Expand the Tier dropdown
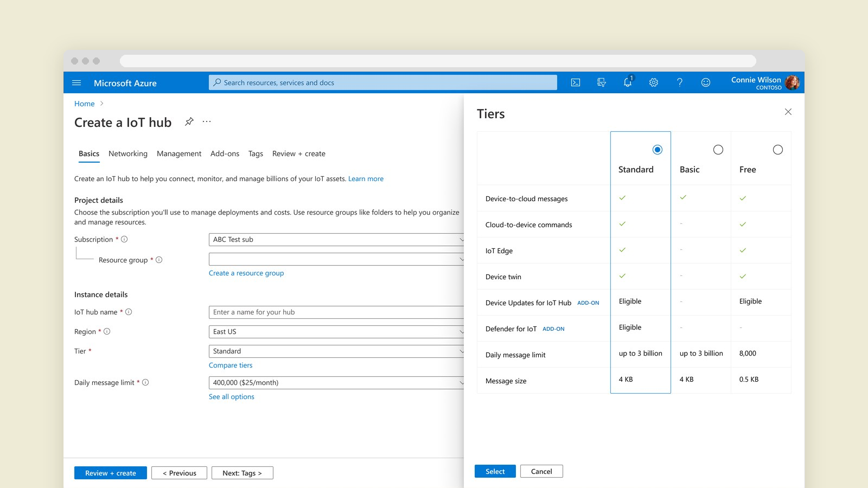Viewport: 868px width, 488px height. click(336, 351)
